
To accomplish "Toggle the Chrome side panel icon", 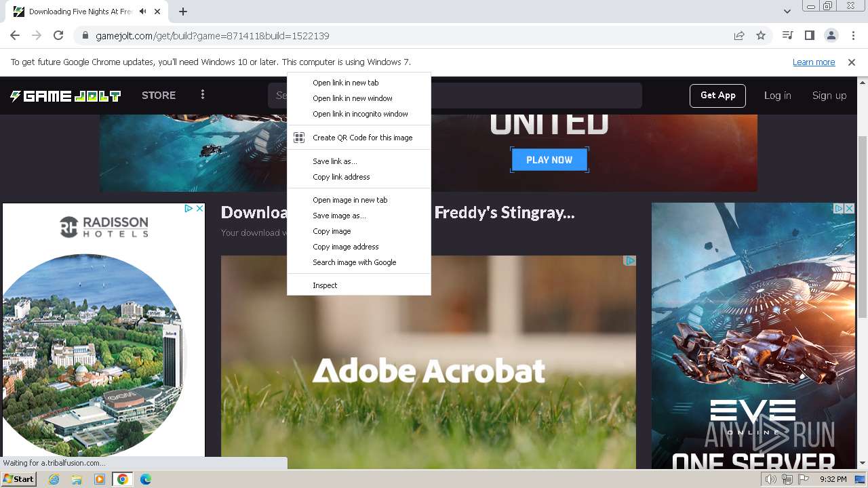I will click(809, 35).
